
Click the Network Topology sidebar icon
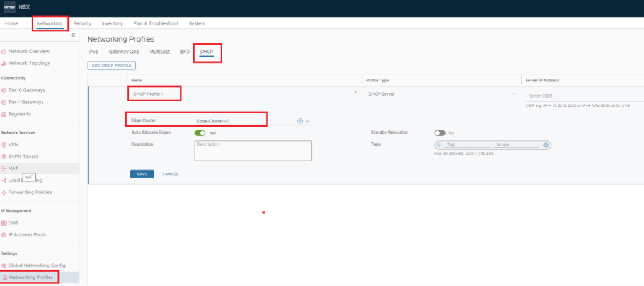(x=4, y=63)
